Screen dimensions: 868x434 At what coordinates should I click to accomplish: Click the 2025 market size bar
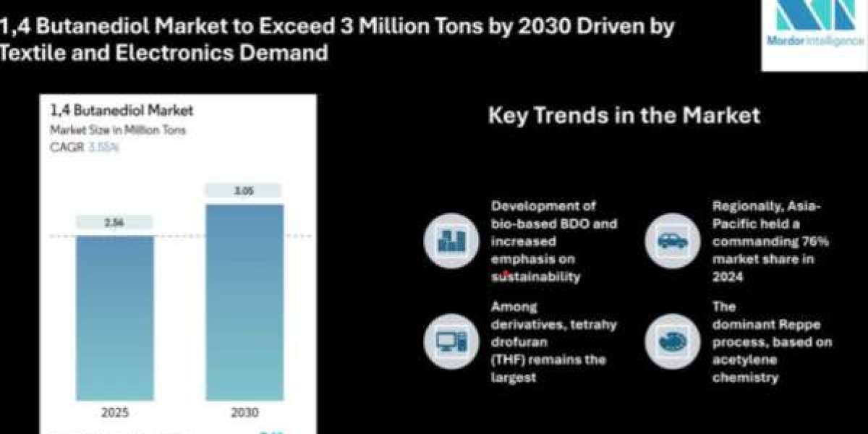coord(115,318)
